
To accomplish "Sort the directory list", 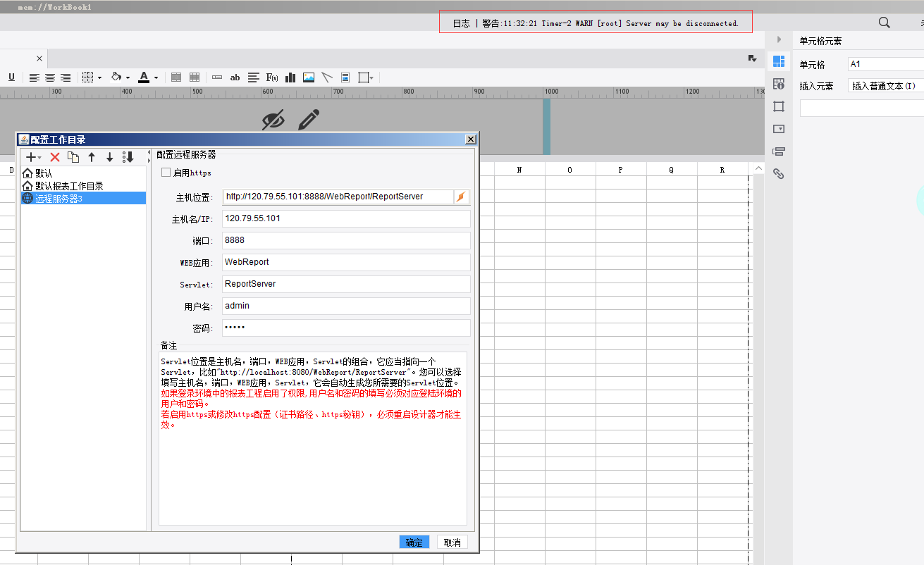I will click(128, 157).
